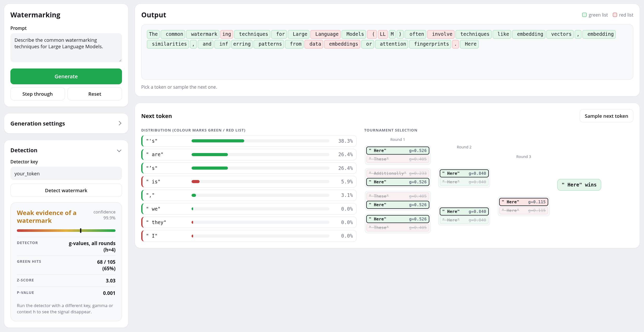Click Sample next token button

point(606,116)
